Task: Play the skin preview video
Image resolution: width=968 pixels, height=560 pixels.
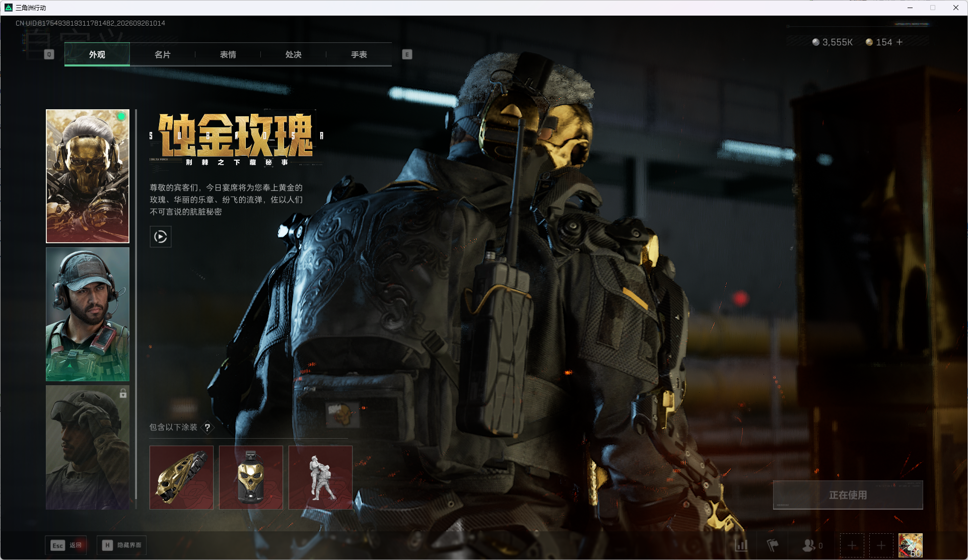Action: pyautogui.click(x=161, y=237)
